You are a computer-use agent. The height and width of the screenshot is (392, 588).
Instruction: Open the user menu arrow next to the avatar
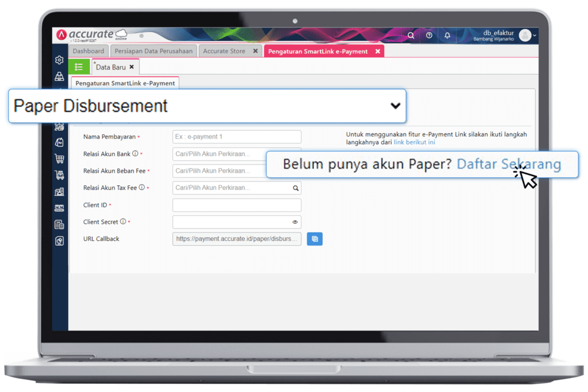click(535, 36)
